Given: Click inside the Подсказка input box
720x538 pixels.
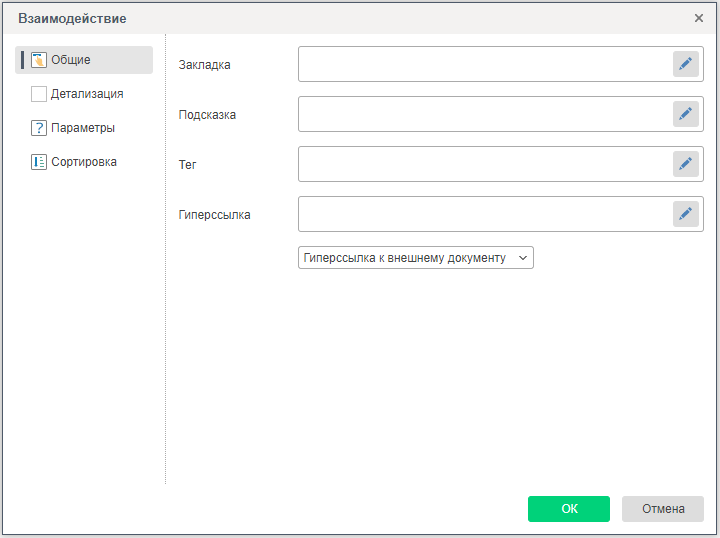Looking at the screenshot, I should (484, 114).
